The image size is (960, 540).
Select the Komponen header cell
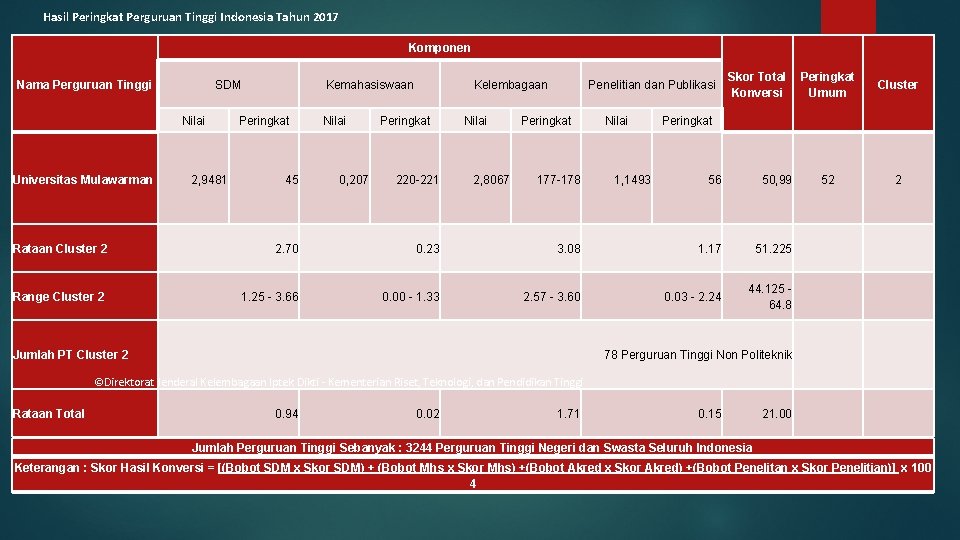point(440,47)
